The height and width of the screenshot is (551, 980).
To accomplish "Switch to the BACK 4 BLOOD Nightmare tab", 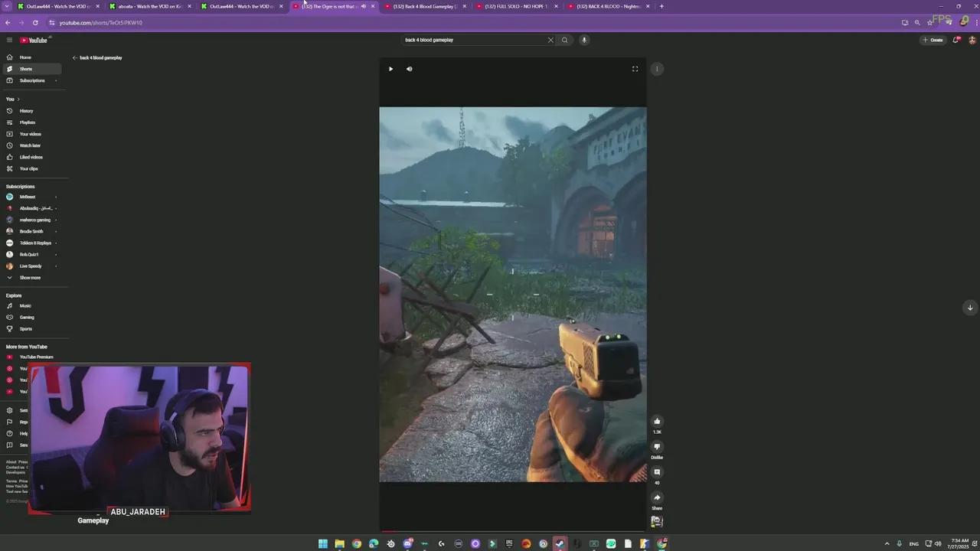I will coord(609,6).
